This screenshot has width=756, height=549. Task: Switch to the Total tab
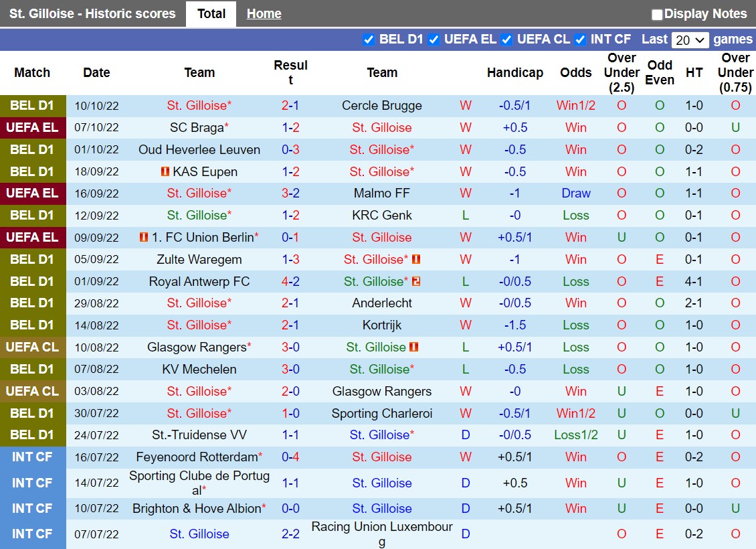click(x=211, y=13)
